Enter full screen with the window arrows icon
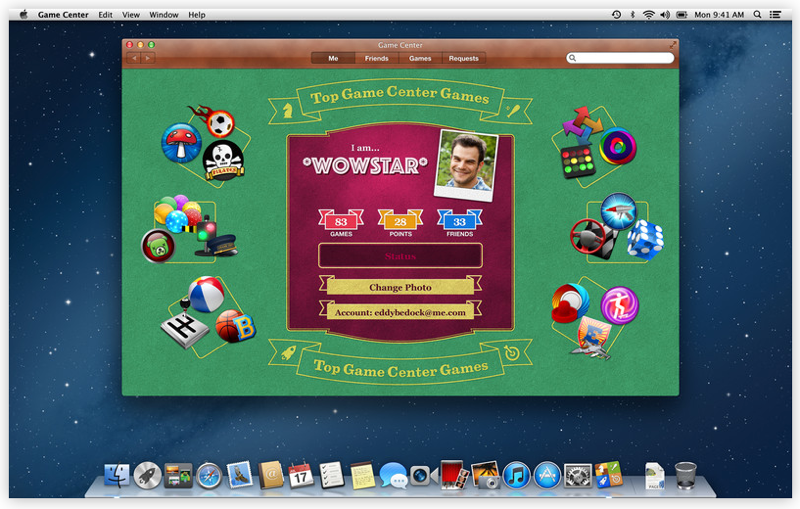 pyautogui.click(x=673, y=45)
